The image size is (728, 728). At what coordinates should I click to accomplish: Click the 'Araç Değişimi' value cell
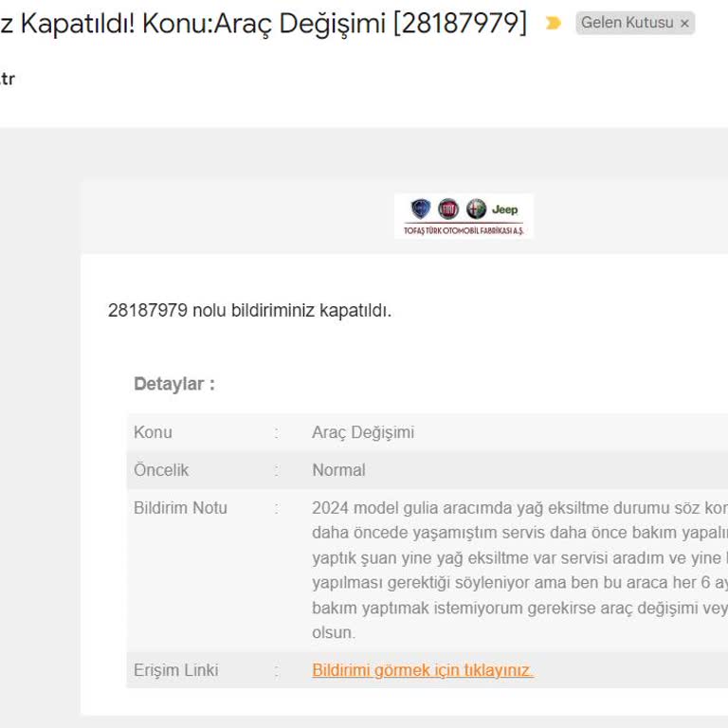(x=363, y=432)
